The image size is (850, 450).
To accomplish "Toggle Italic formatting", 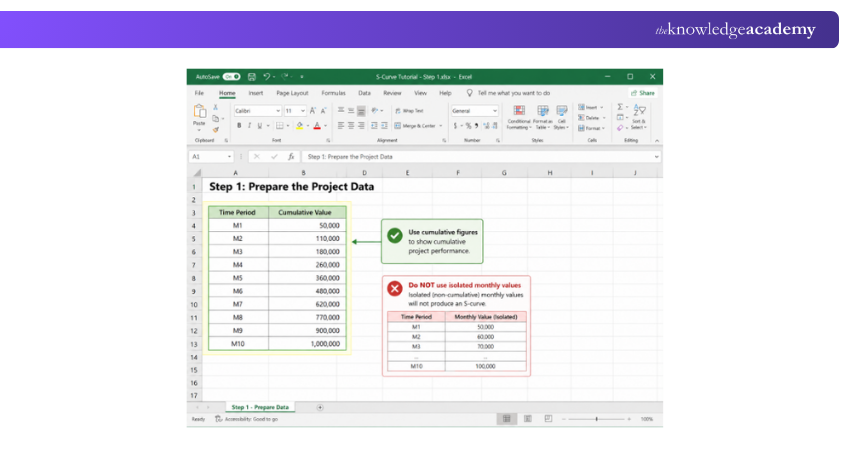I will pyautogui.click(x=249, y=125).
